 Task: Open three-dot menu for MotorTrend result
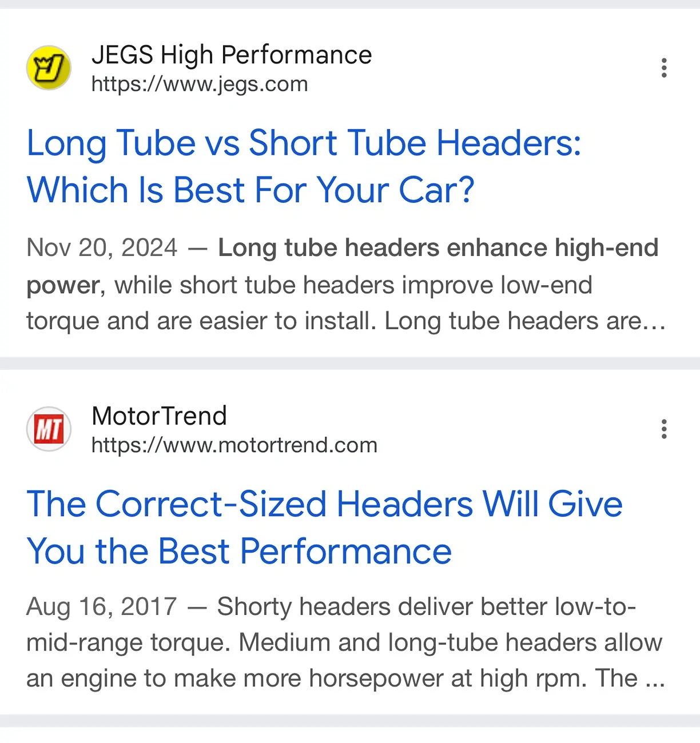point(664,429)
